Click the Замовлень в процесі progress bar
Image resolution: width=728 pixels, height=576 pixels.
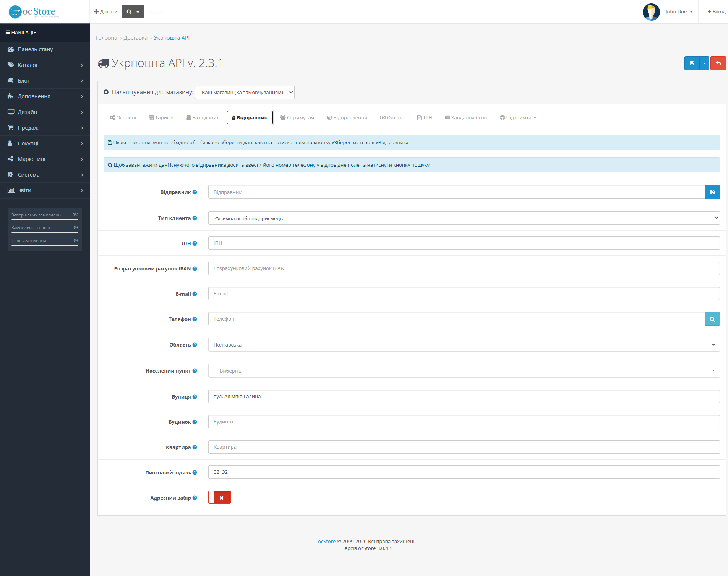tap(45, 233)
